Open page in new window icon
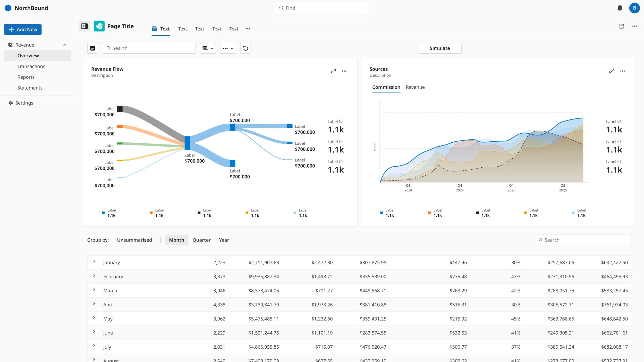644x362 pixels. click(621, 26)
